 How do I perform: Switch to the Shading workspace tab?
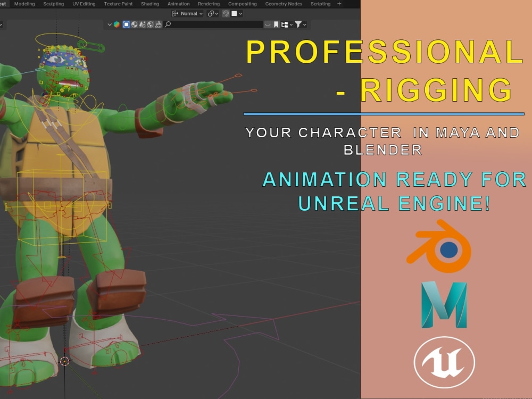coord(150,4)
